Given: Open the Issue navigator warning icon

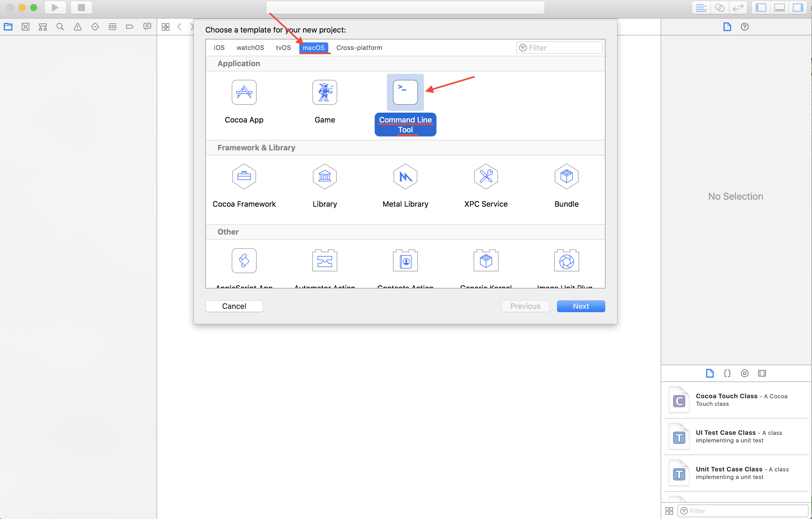Looking at the screenshot, I should coord(77,27).
